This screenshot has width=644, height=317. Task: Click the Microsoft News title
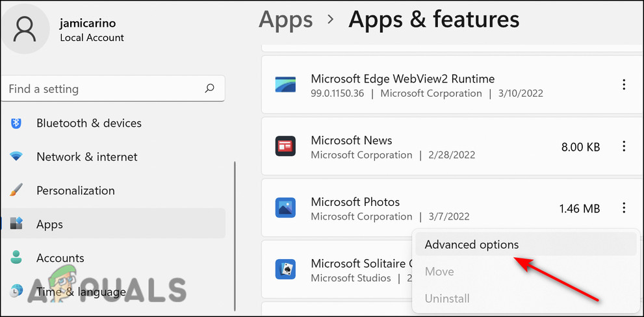pos(352,140)
